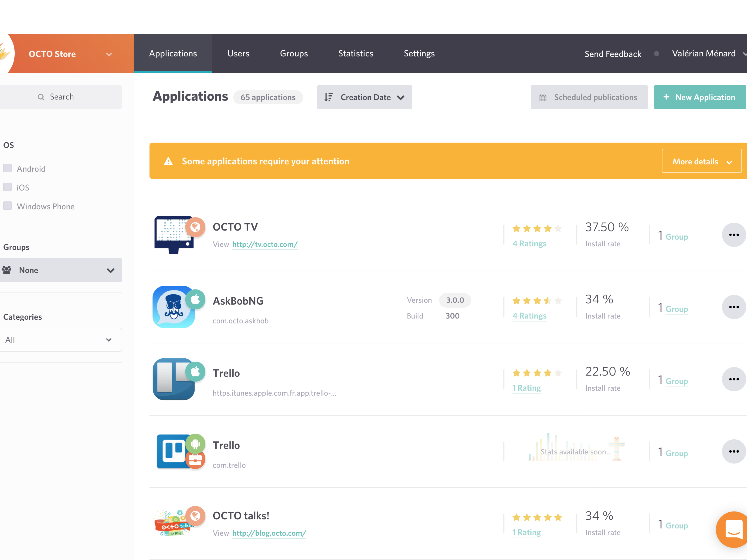Open Scheduled publications
The width and height of the screenshot is (747, 560).
point(589,97)
